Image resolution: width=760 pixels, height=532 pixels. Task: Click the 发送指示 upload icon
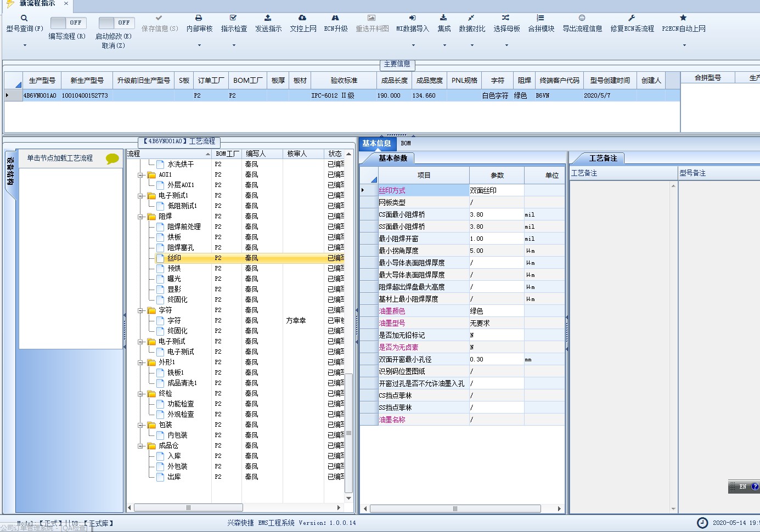tap(268, 18)
